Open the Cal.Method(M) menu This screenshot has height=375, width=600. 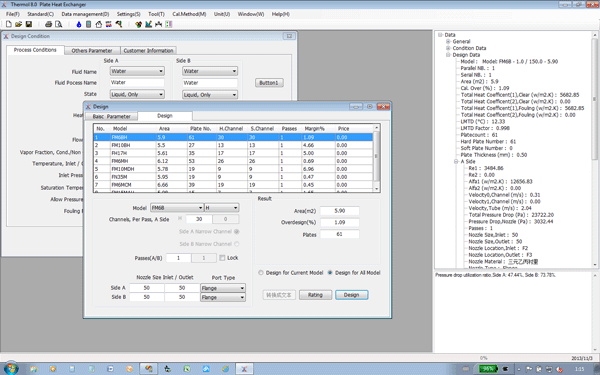click(189, 14)
